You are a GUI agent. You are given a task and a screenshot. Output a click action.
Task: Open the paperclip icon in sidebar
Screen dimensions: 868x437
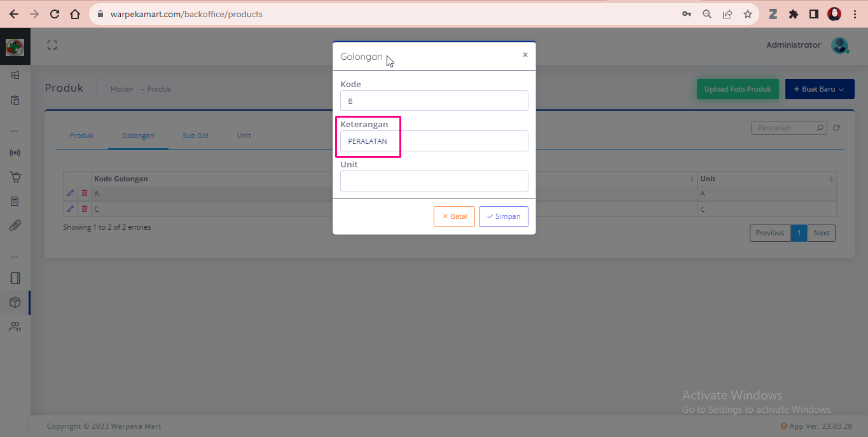point(15,225)
